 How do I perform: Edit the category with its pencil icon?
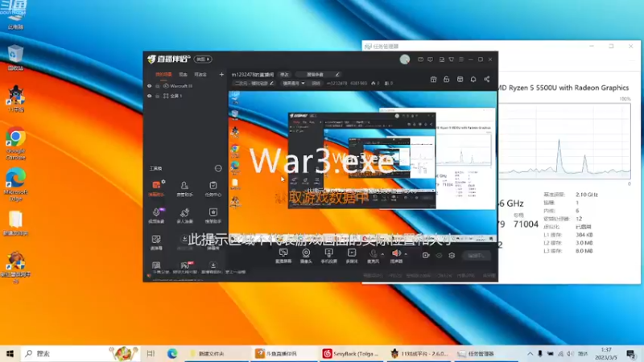coord(271,84)
